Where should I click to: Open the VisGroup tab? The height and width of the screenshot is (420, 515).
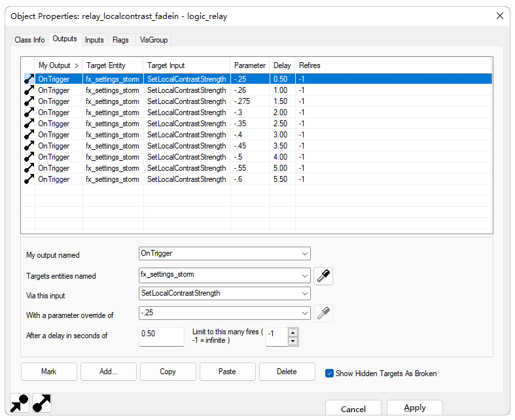(154, 40)
